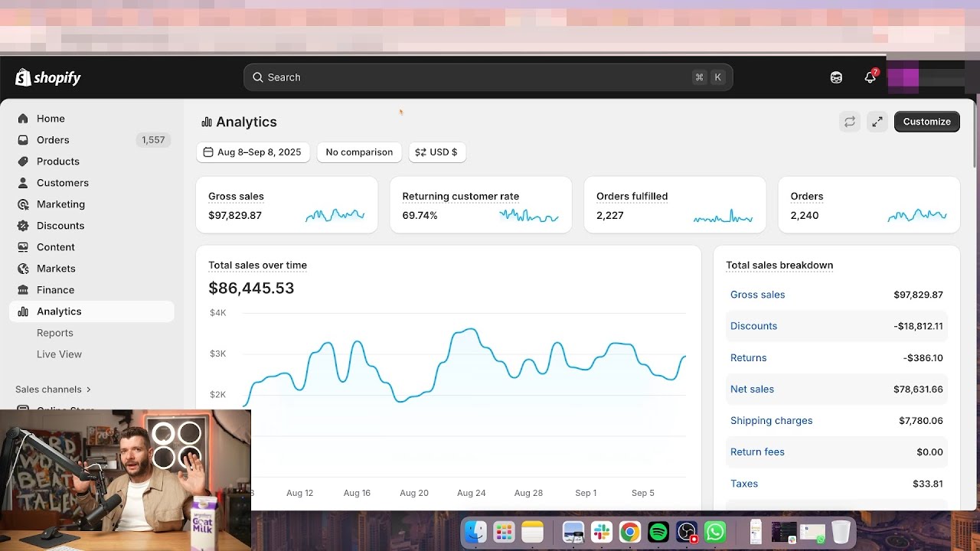Click the Search input field
Viewport: 980px width, 551px height.
488,77
